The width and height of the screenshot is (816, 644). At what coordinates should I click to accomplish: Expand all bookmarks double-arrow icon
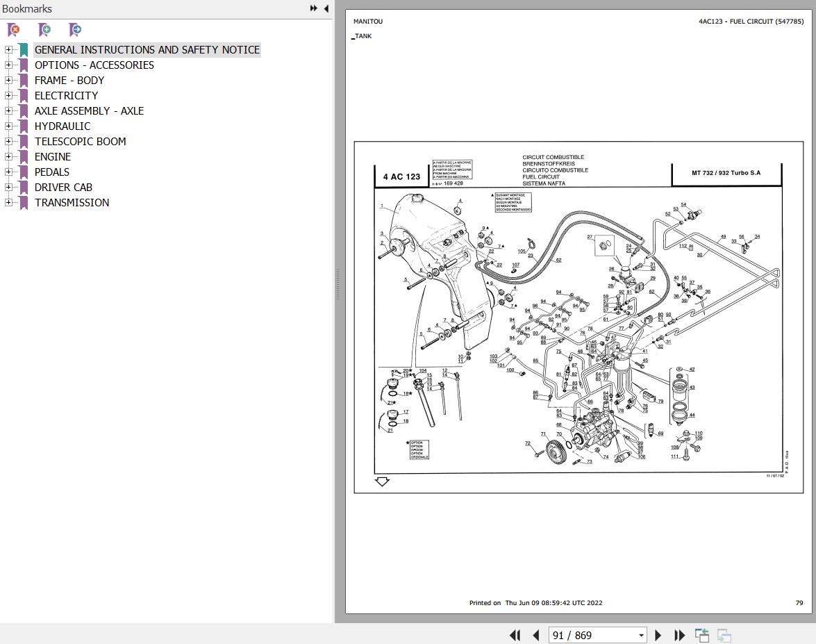click(313, 8)
